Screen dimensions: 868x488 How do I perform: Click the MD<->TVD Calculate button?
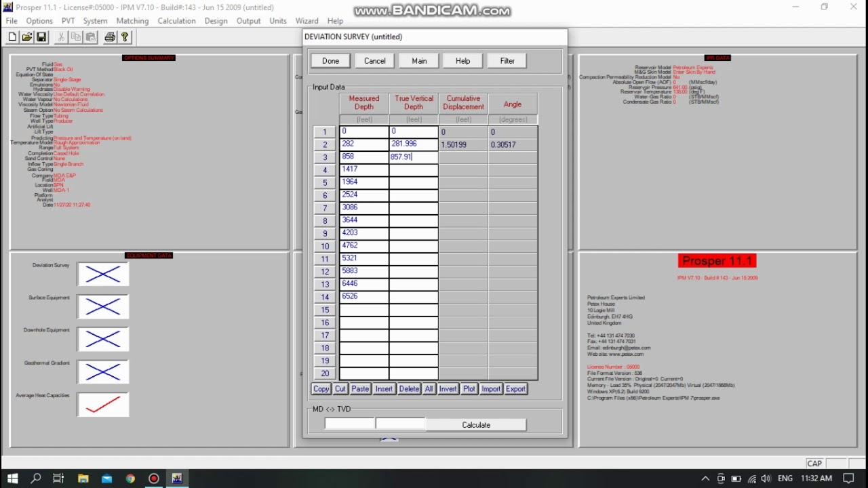pos(476,425)
